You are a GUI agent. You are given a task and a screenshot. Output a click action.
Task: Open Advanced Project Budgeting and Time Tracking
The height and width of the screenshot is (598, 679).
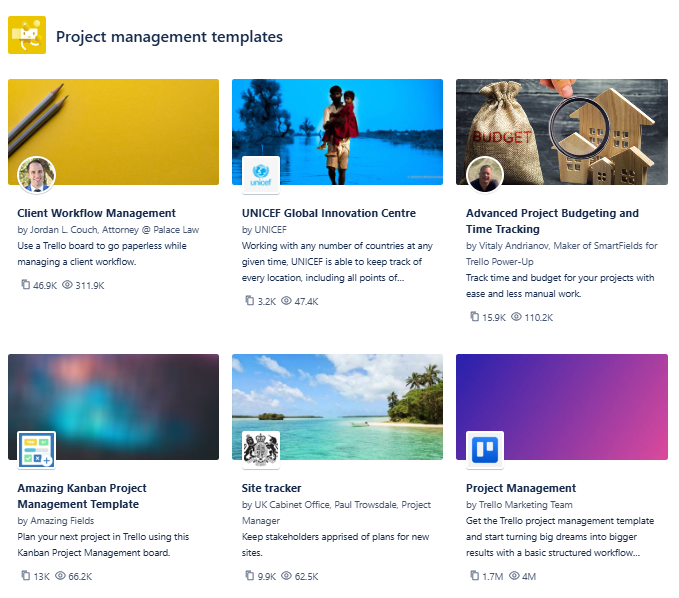click(x=552, y=221)
